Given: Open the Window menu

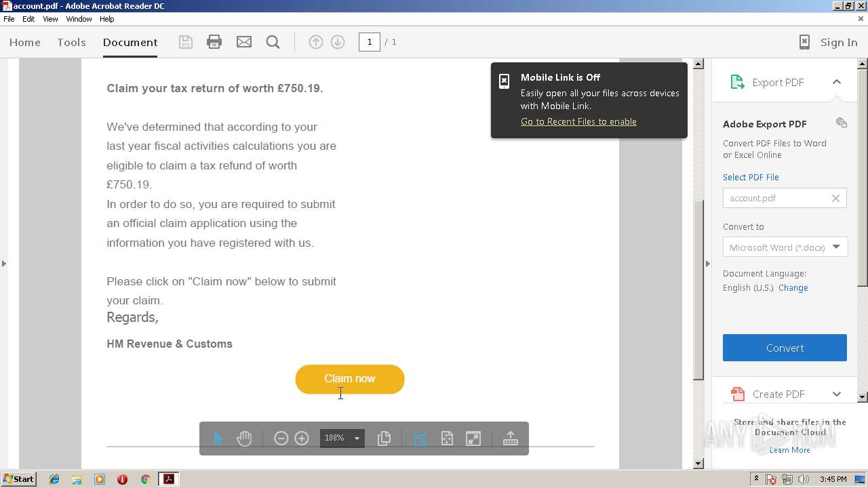Looking at the screenshot, I should [x=79, y=19].
